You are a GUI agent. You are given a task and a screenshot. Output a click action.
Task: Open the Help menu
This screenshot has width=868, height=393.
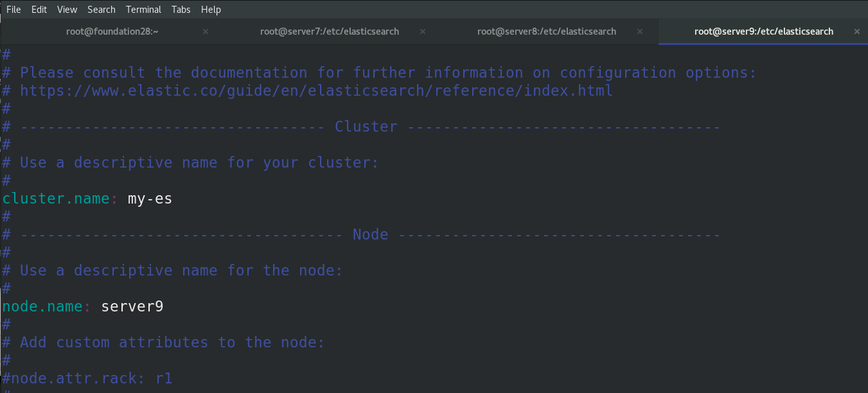click(211, 10)
